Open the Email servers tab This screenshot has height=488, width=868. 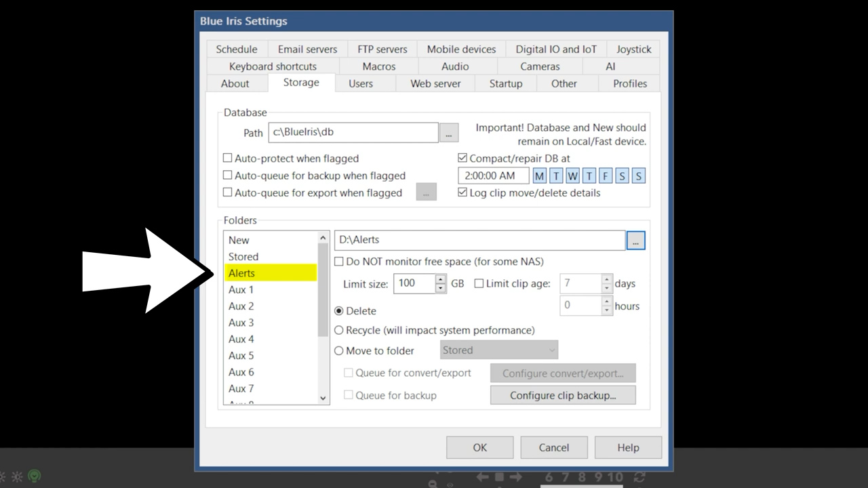307,49
